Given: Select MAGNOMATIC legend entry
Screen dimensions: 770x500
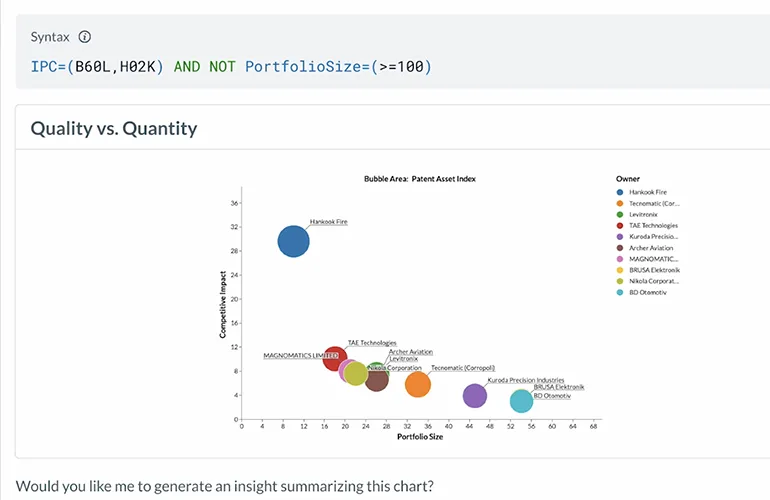Looking at the screenshot, I should coord(653,259).
